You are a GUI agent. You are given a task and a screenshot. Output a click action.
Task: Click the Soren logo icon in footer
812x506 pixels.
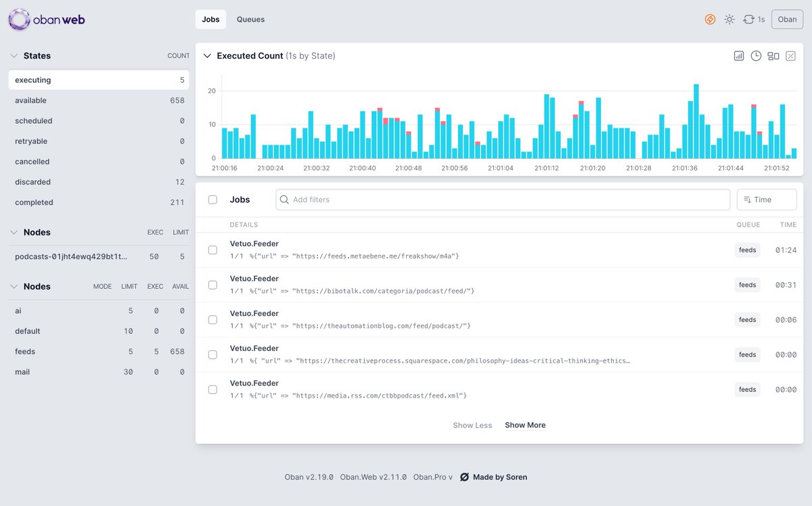click(464, 477)
